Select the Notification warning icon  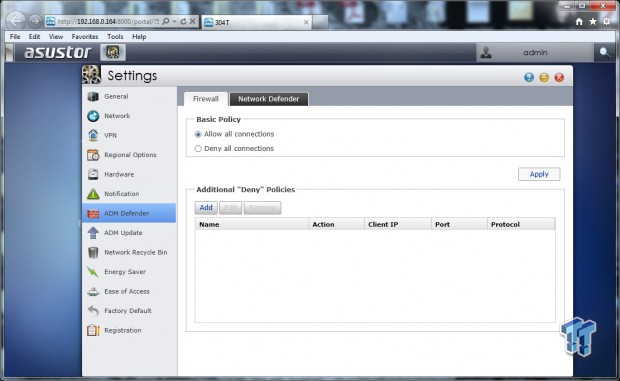93,194
